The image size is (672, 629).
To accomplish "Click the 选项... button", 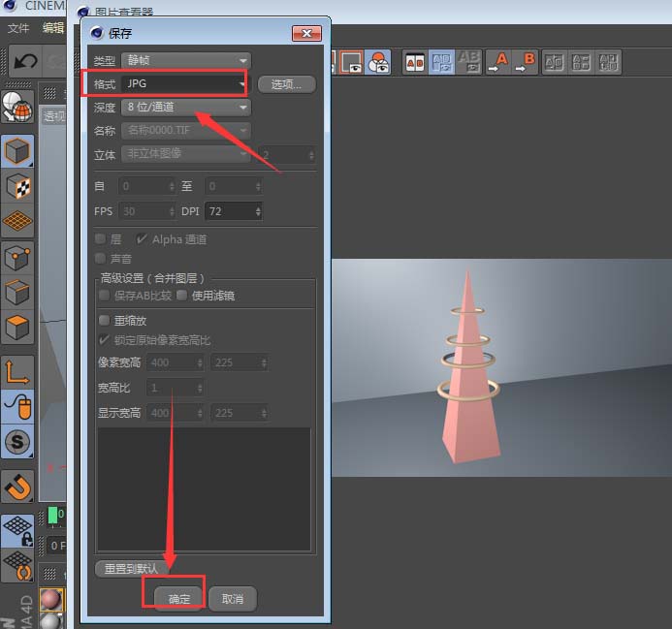I will coord(287,84).
